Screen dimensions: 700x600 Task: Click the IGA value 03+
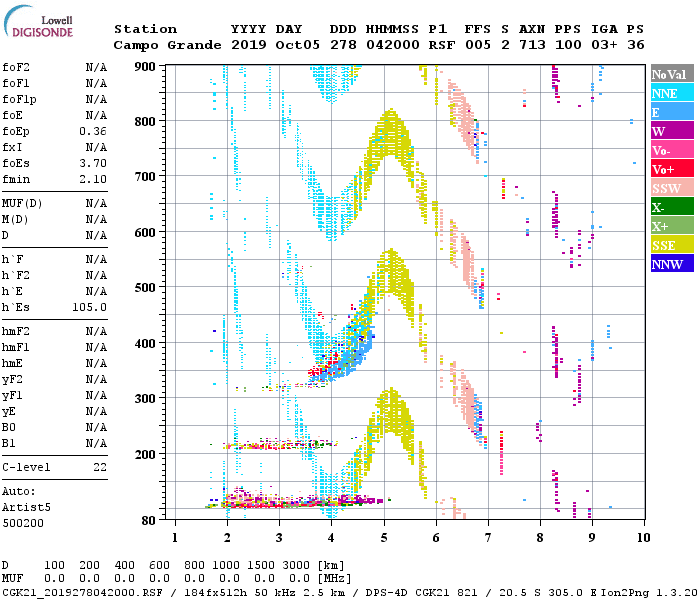coord(604,45)
